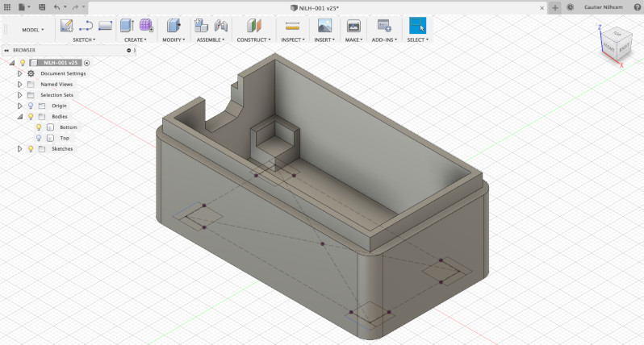
Task: Click the New Component assemble icon
Action: pos(201,26)
